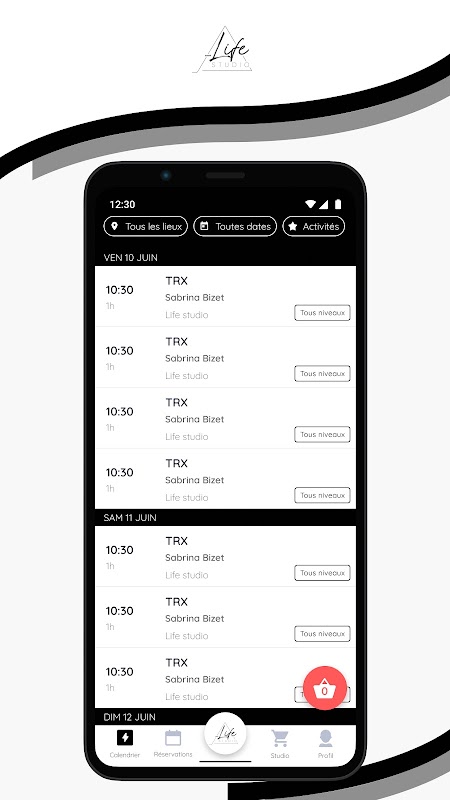Open the last TRX class on VEN 10 JUIN
Image resolution: width=450 pixels, height=800 pixels.
[x=226, y=479]
